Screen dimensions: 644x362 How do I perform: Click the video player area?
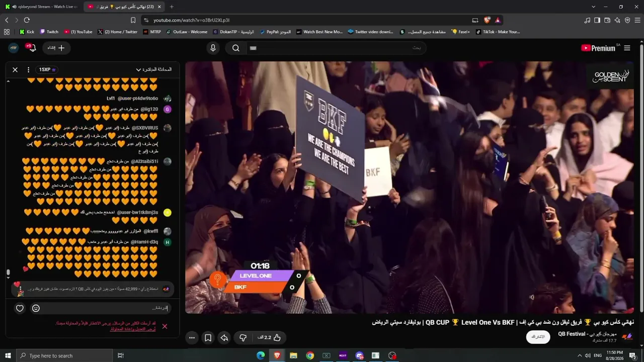[410, 187]
